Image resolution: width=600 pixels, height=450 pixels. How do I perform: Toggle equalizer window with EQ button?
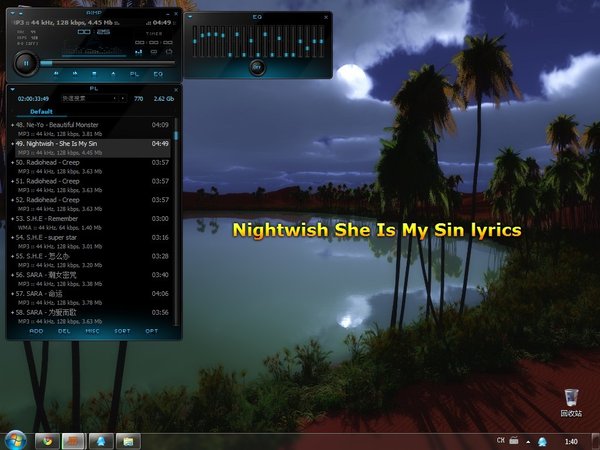[158, 74]
